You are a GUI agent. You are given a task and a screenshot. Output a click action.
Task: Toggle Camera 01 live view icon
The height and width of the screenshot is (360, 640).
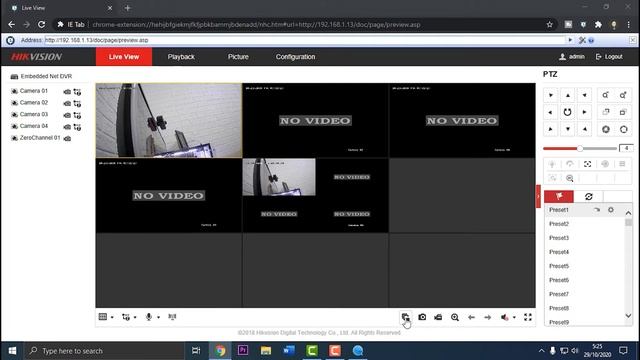click(x=14, y=91)
